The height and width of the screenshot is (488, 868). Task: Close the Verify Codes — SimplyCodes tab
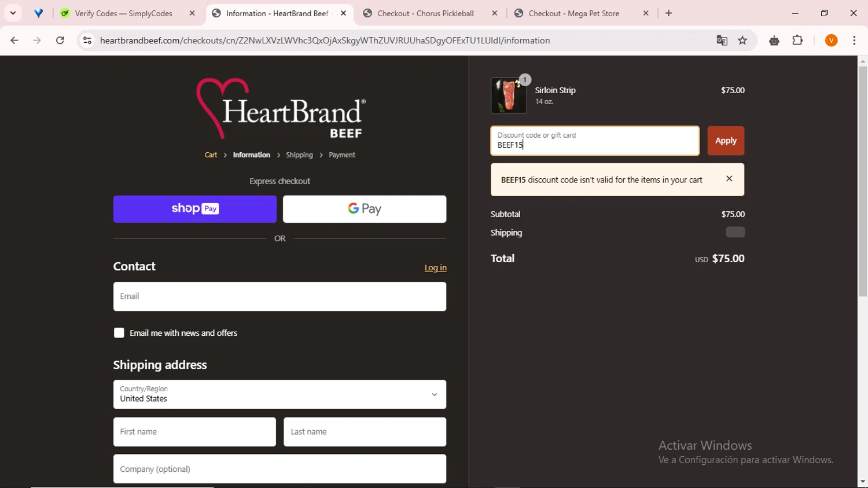click(192, 13)
